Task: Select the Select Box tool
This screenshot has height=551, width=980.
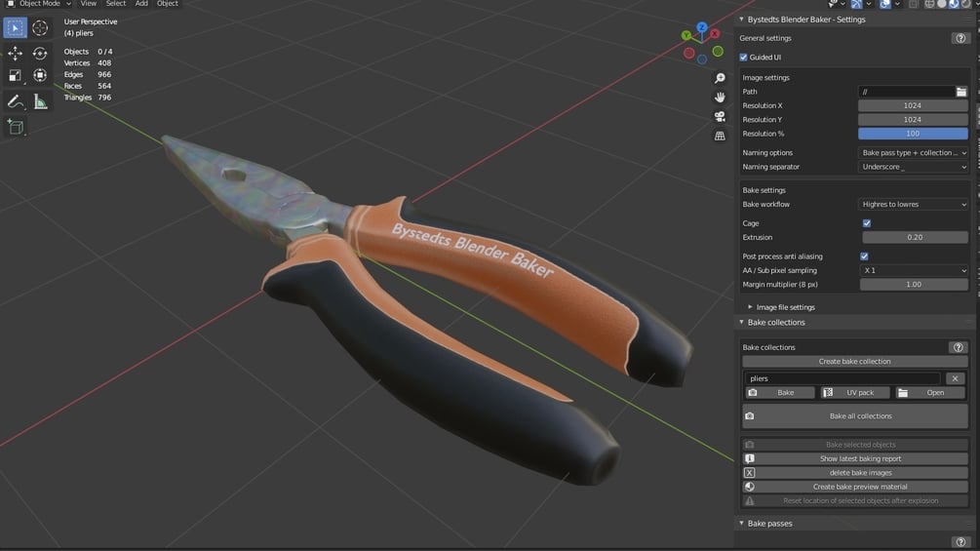Action: tap(15, 28)
